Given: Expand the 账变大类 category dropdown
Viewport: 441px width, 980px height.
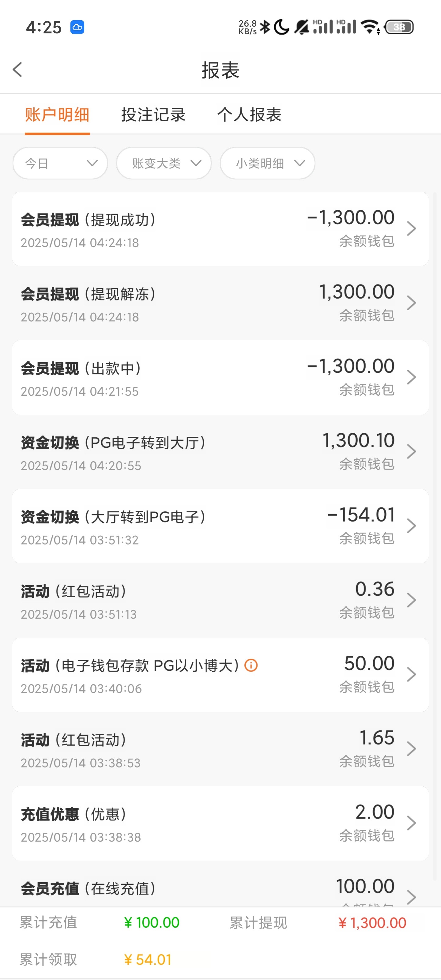Looking at the screenshot, I should pos(164,163).
